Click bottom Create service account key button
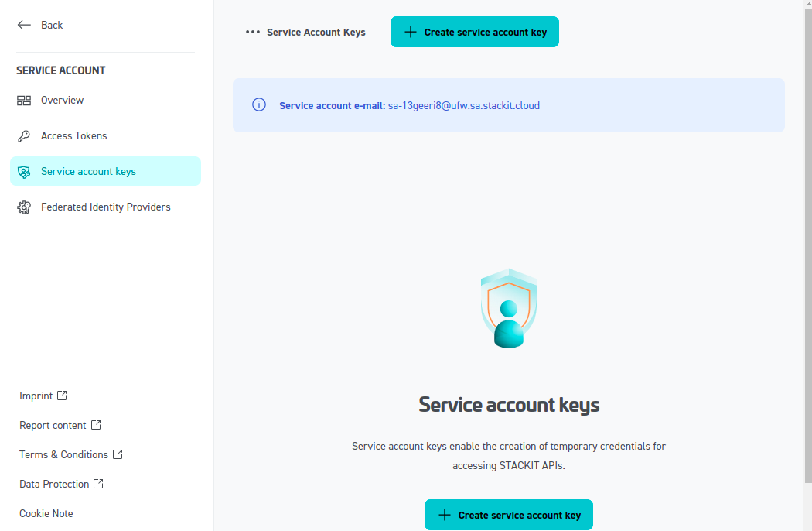Screen dimensions: 812x531 pos(509,515)
